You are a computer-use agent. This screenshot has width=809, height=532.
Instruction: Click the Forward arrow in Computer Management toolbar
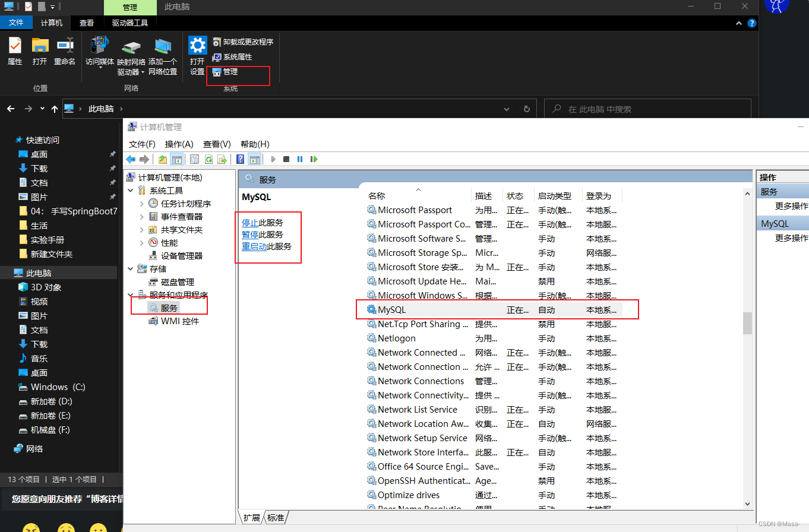click(144, 159)
